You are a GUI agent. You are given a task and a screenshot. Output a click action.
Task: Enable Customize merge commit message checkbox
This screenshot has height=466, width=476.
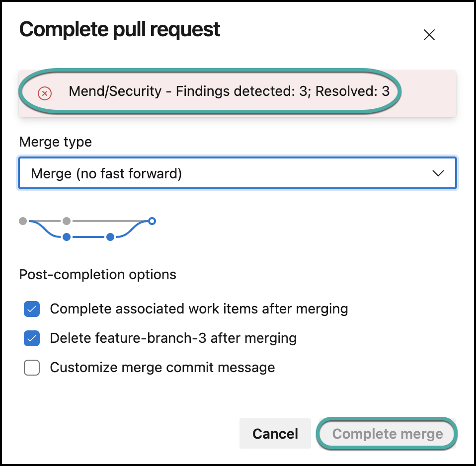32,368
